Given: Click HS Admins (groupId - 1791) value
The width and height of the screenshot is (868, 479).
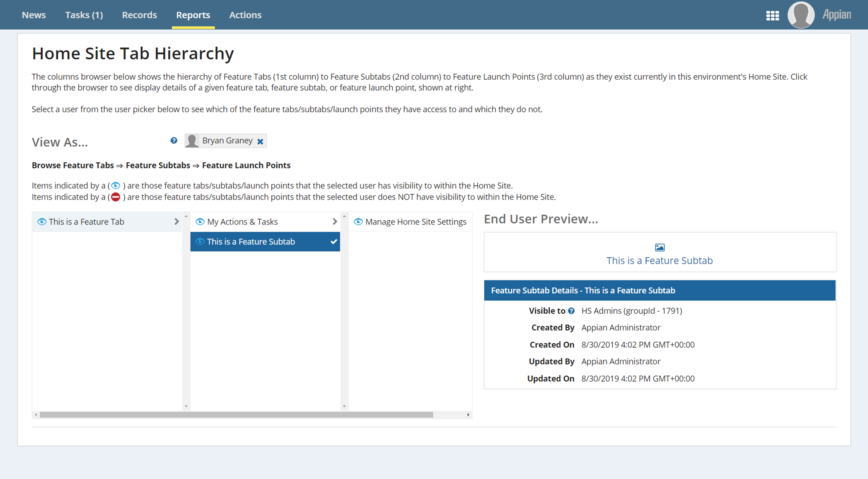Looking at the screenshot, I should (x=632, y=311).
